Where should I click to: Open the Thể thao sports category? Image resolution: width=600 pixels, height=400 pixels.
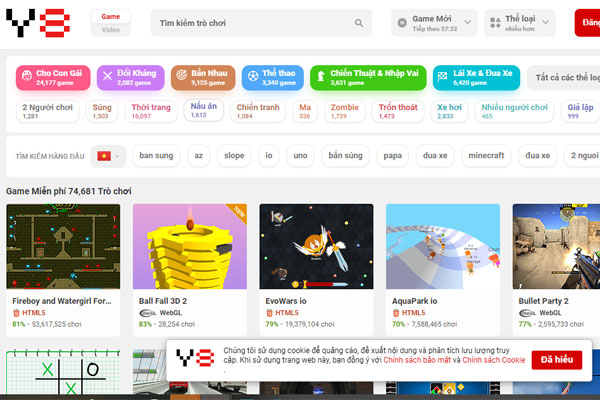[x=268, y=77]
